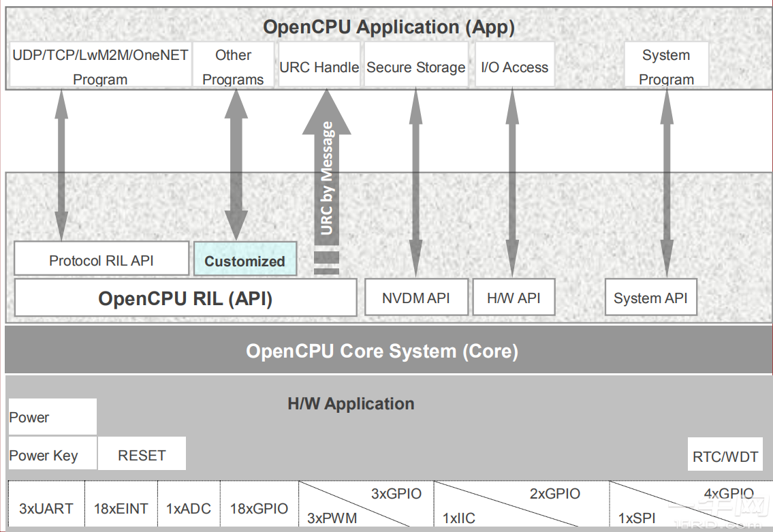Screen dimensions: 773x532
Task: Click the RESET box
Action: pos(142,455)
